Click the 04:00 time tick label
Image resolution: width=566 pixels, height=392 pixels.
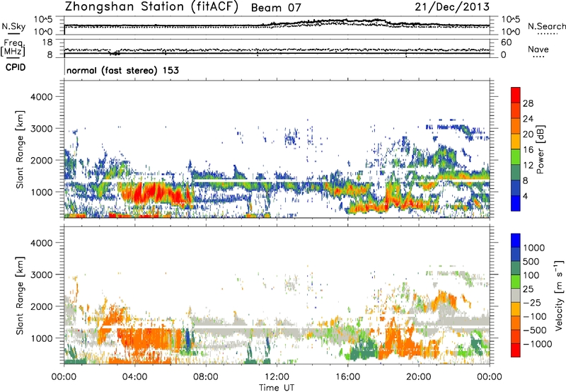pos(134,377)
